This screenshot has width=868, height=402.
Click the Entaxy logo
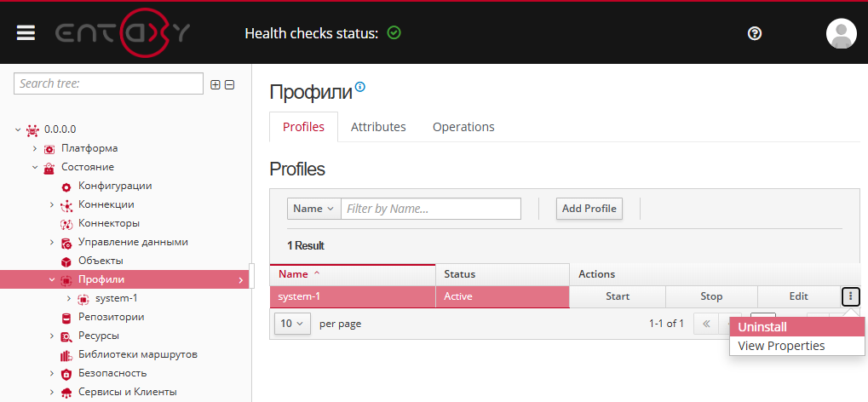pos(123,33)
